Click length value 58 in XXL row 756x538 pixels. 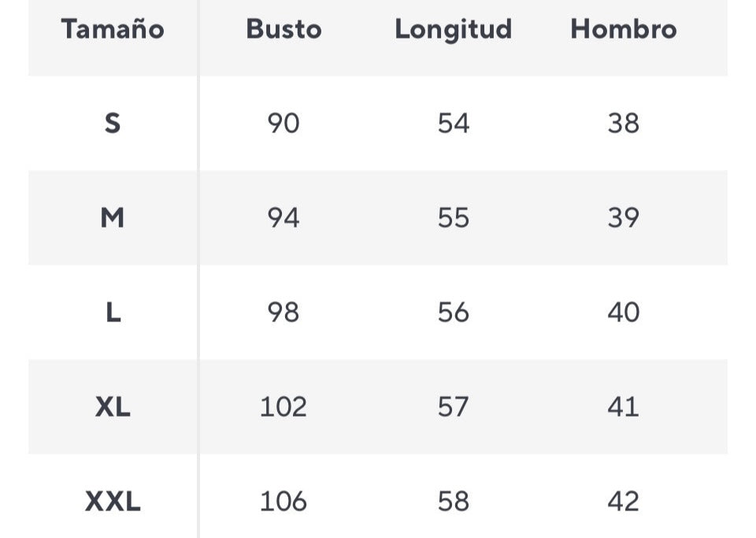click(453, 501)
